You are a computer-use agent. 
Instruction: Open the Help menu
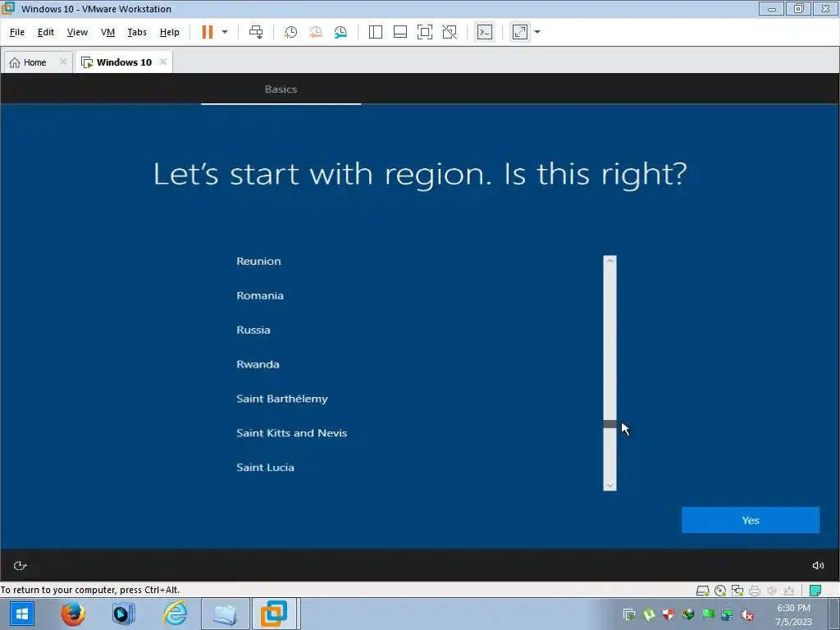point(169,32)
